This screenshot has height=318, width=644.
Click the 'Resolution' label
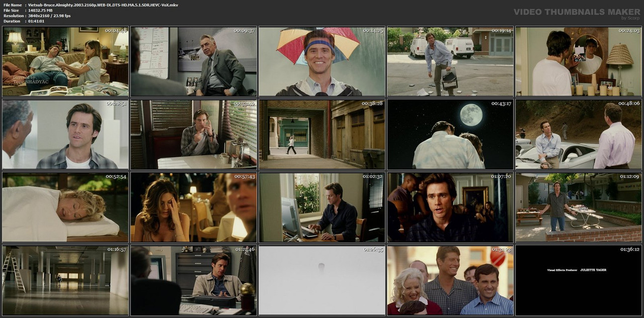pyautogui.click(x=13, y=16)
